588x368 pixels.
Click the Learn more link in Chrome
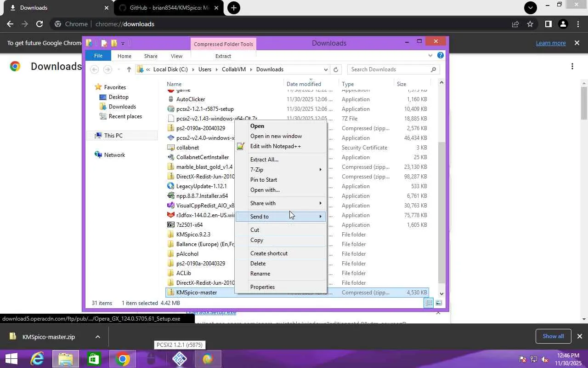[x=551, y=43]
